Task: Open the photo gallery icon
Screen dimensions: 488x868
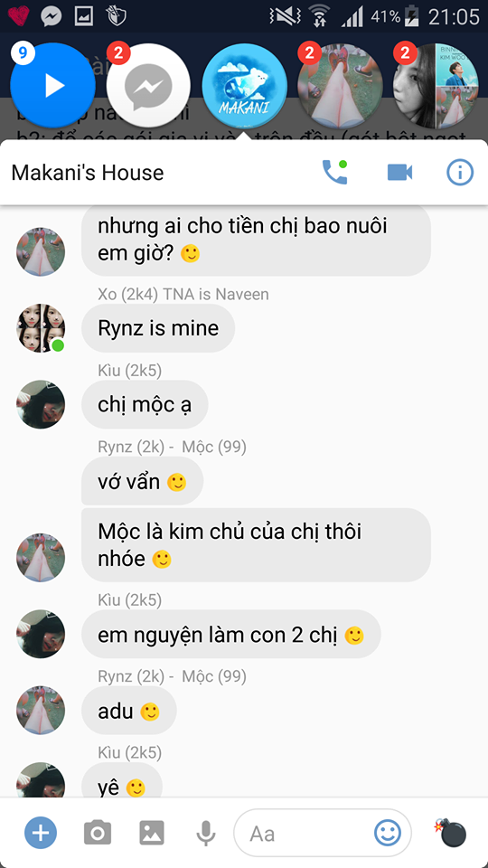Action: click(x=152, y=833)
